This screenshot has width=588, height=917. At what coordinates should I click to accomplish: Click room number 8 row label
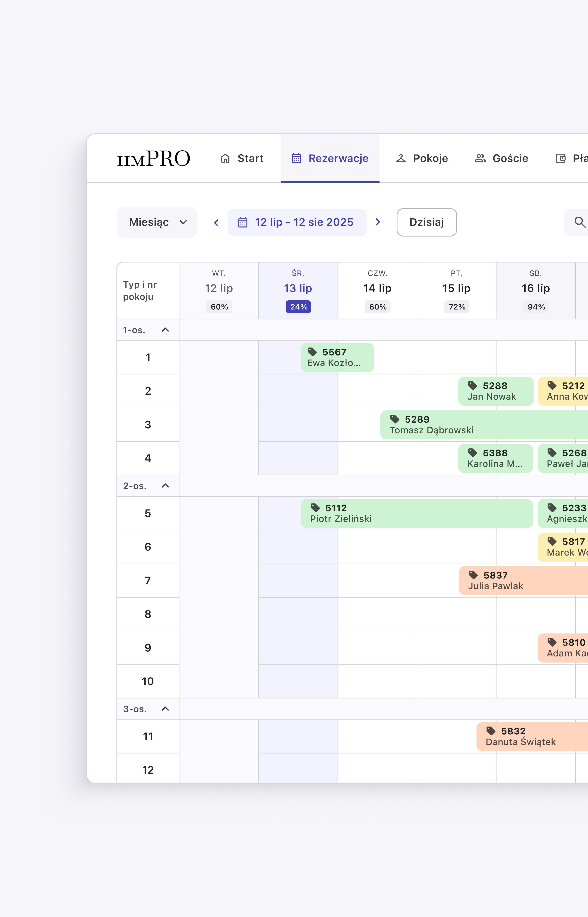point(148,614)
